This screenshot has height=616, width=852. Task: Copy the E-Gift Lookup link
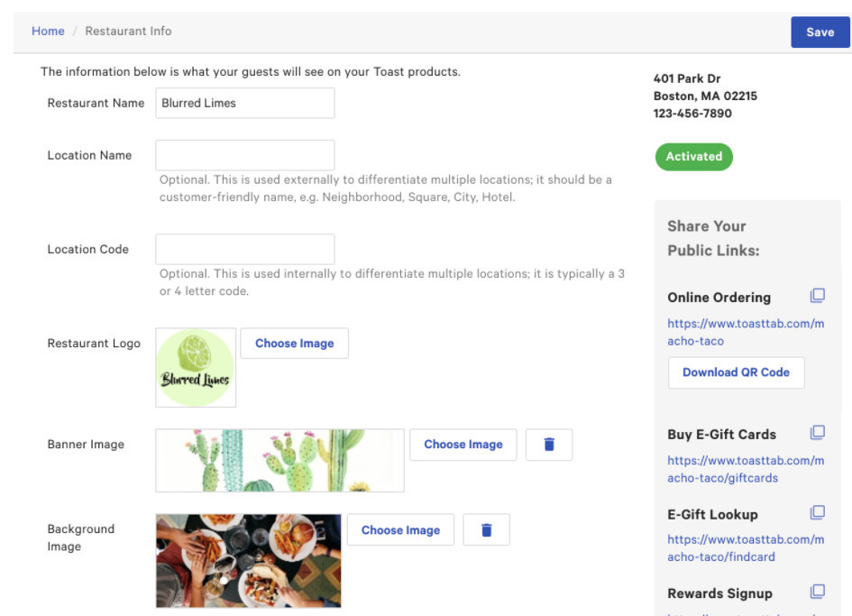(x=817, y=512)
